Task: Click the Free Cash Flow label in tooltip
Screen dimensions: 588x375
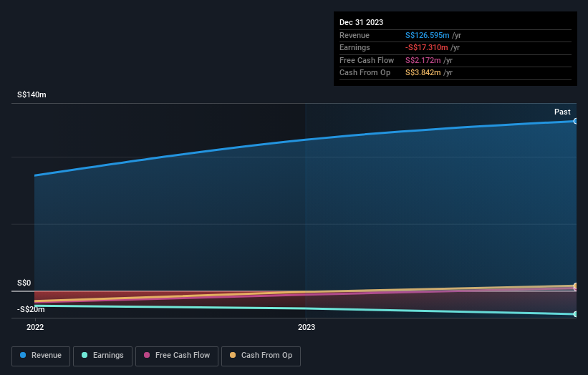Action: point(367,60)
